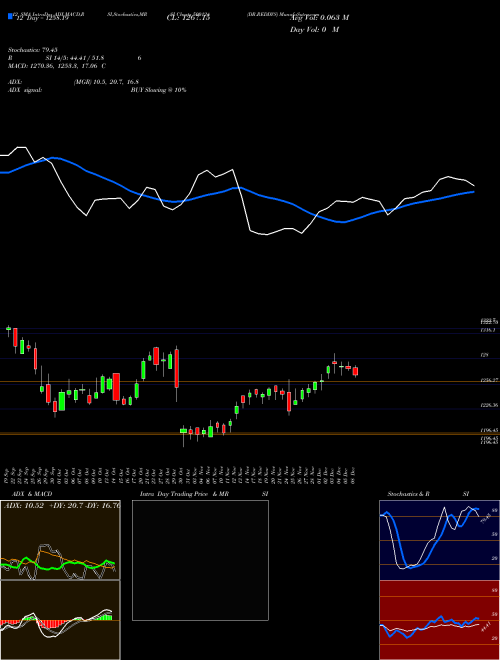The width and height of the screenshot is (500, 660).
Task: Click the ADX signal: label
Action: [x=25, y=90]
